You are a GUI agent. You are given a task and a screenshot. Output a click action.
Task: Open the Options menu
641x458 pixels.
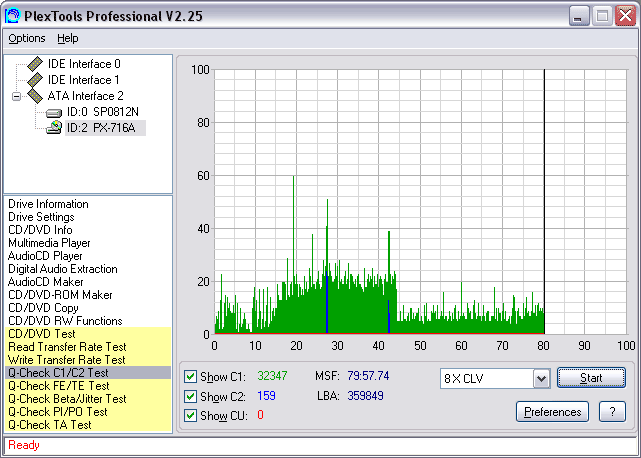coord(27,38)
